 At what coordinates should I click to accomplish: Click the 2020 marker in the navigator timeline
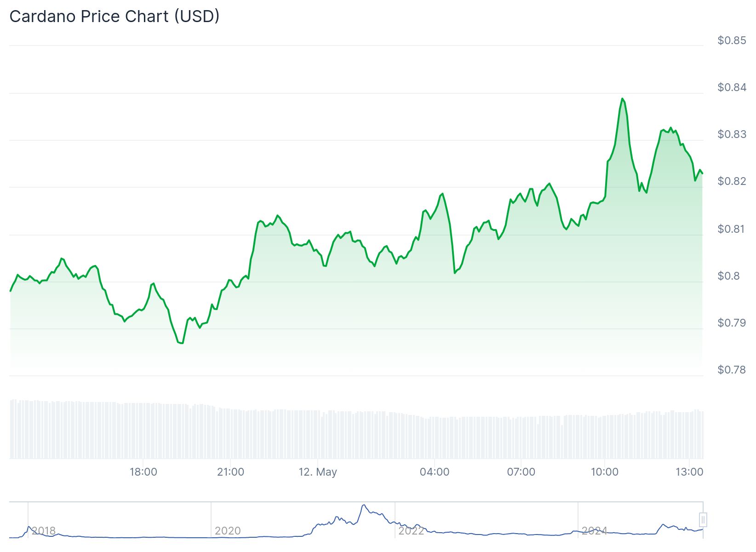[x=228, y=531]
